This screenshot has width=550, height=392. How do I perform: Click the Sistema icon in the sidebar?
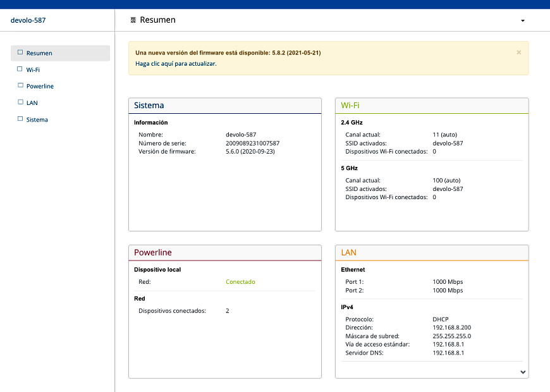pyautogui.click(x=20, y=119)
